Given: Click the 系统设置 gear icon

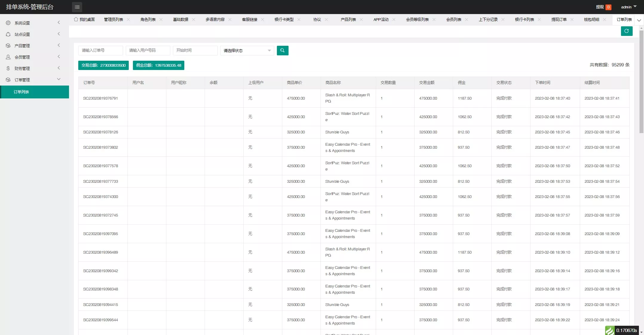Looking at the screenshot, I should coord(8,23).
